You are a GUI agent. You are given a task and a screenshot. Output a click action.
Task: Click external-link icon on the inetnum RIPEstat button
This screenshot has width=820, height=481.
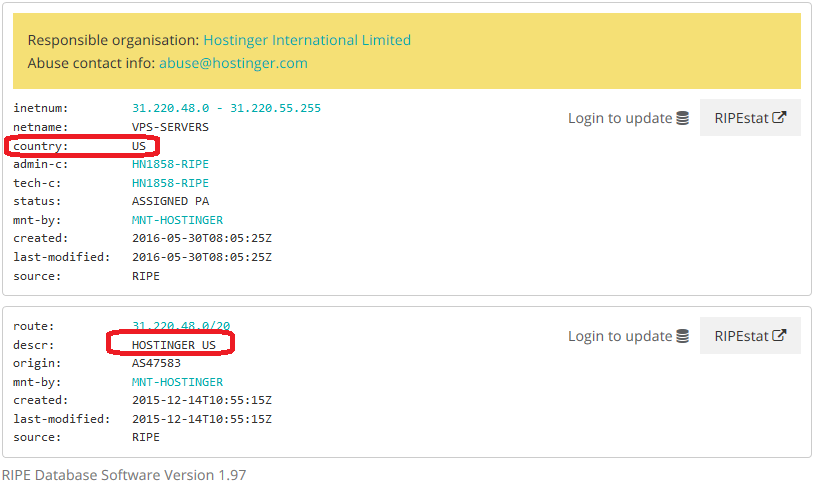[x=779, y=117]
